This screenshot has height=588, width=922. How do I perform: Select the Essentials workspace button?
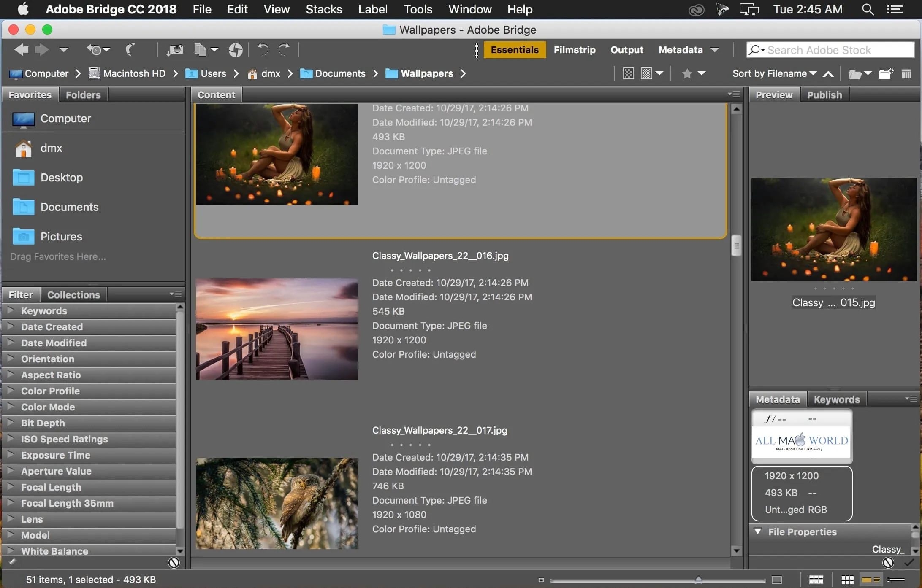coord(514,50)
